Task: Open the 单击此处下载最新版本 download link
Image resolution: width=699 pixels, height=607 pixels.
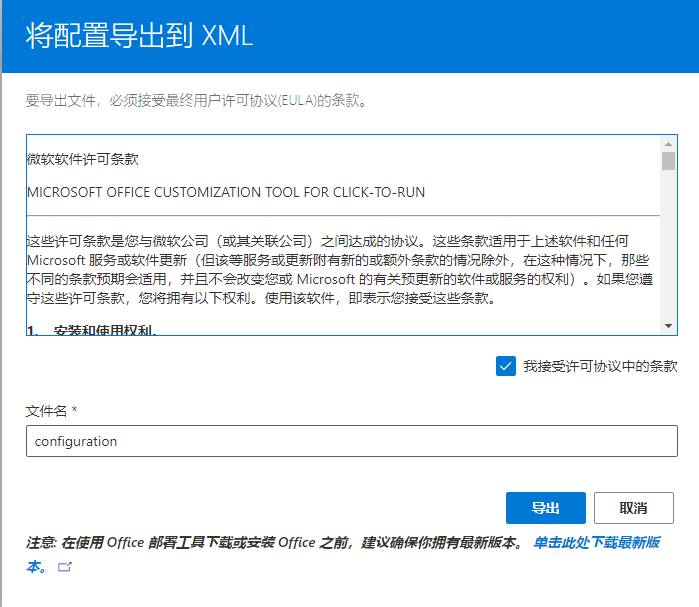Action: [x=596, y=542]
